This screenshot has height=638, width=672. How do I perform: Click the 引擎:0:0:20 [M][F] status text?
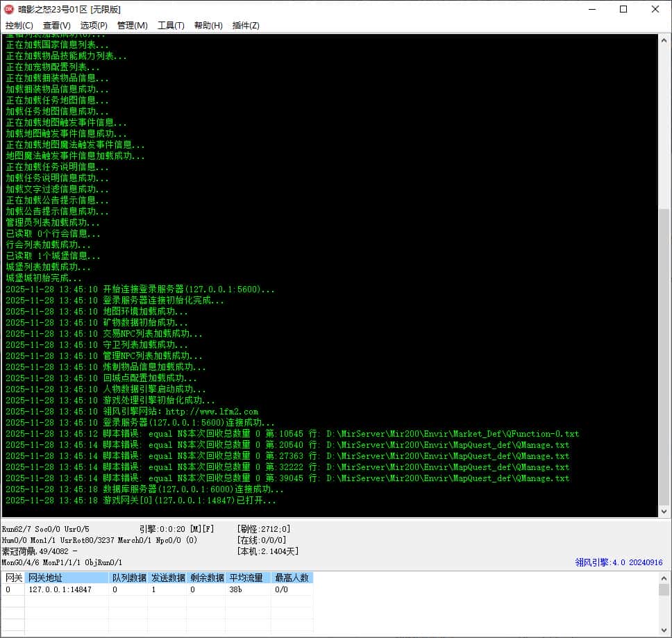pos(176,529)
